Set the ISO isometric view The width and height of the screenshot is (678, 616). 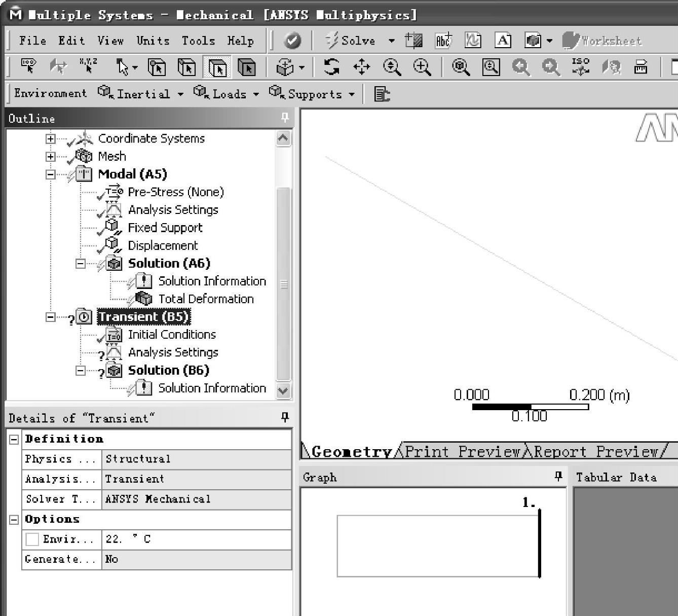click(580, 67)
